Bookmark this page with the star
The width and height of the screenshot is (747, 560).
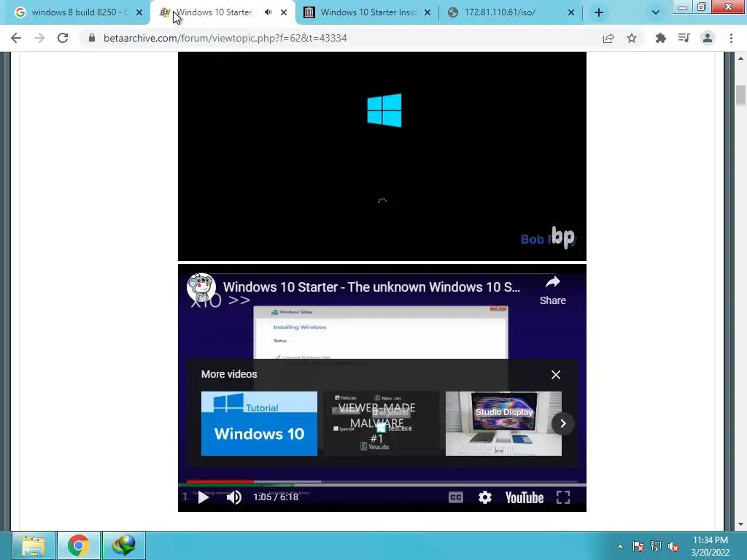632,38
